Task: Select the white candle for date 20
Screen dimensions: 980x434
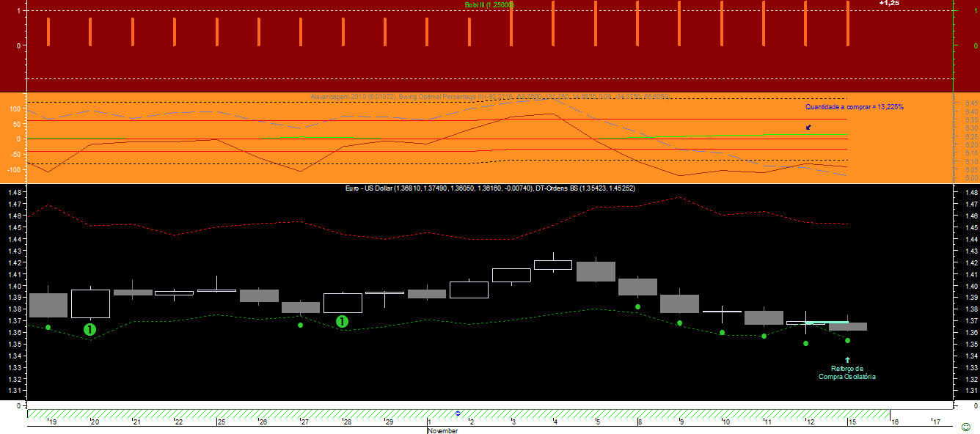Action: coord(90,304)
